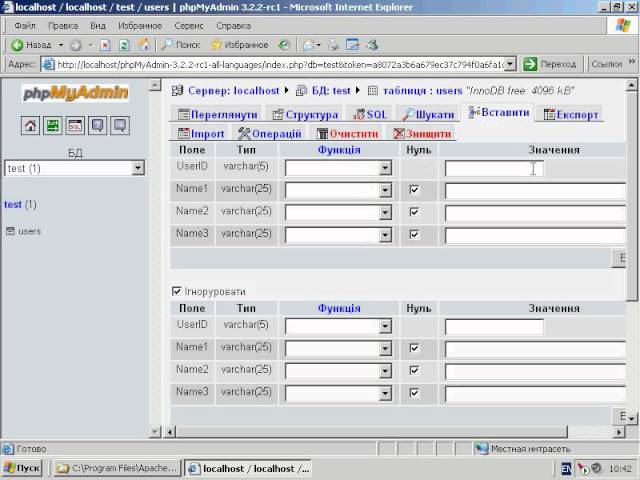Open the users table link in sidebar

click(x=29, y=231)
